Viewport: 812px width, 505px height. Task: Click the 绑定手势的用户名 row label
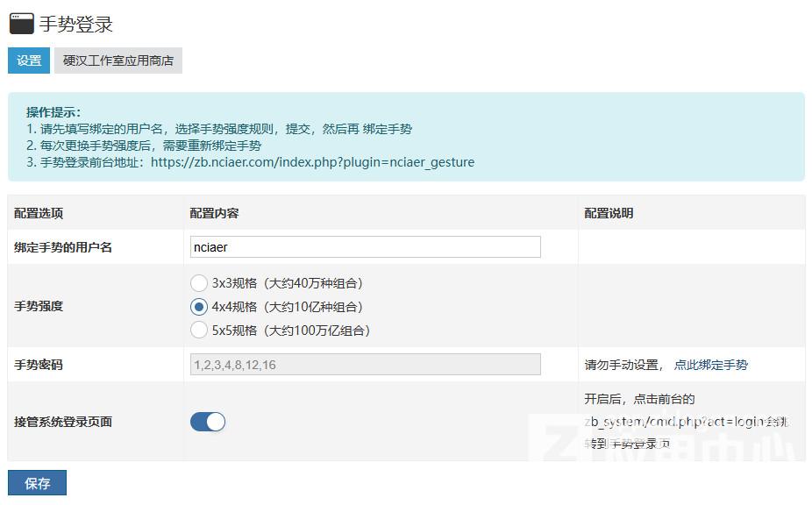(63, 247)
